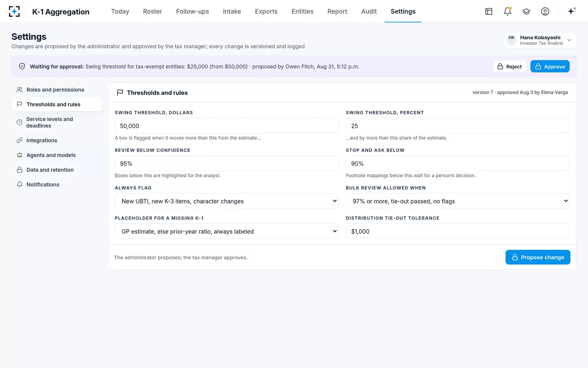Click the Propose change button
Image resolution: width=588 pixels, height=368 pixels.
(538, 257)
